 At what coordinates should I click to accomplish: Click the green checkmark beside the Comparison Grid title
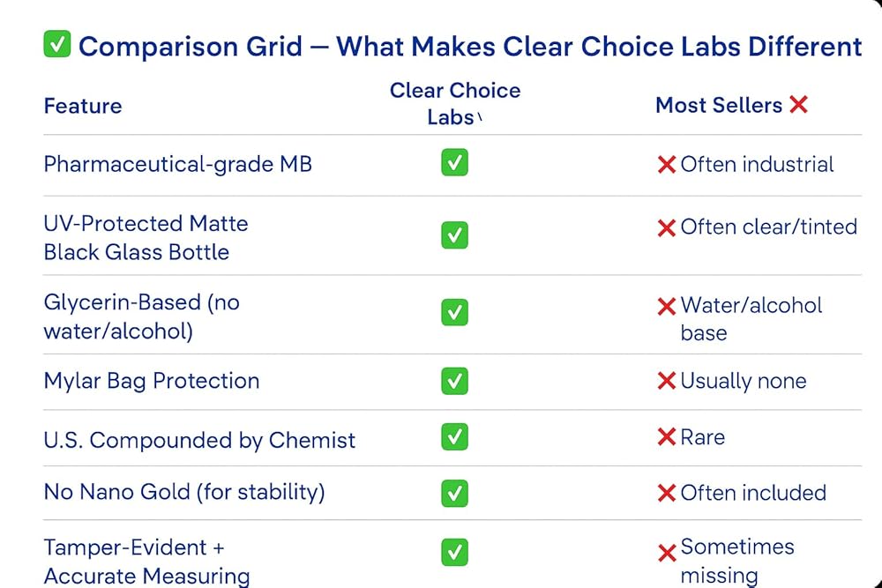tap(56, 45)
